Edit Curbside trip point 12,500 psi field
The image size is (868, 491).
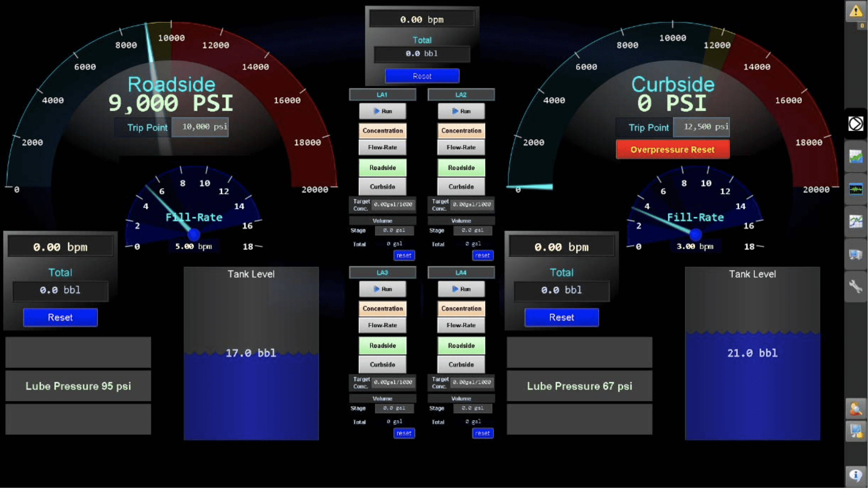click(702, 127)
